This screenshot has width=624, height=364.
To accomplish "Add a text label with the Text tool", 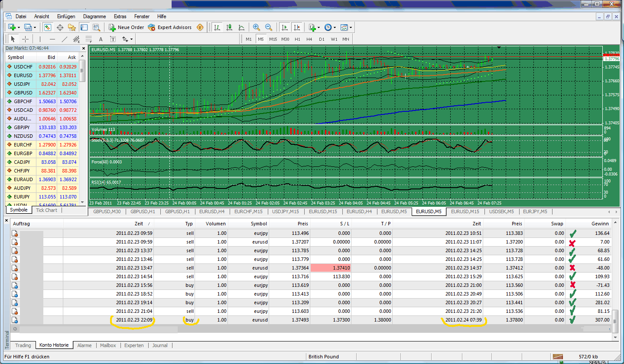I will point(101,39).
